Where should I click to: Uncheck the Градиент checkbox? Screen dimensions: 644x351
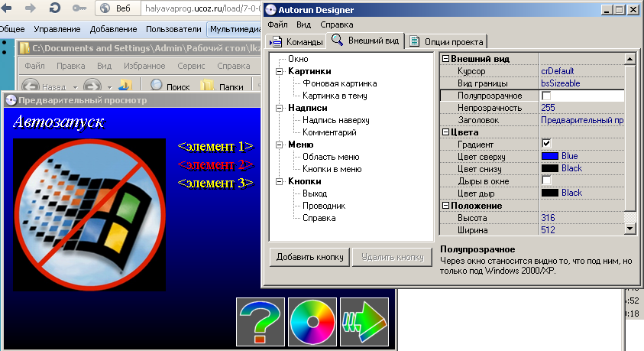click(x=546, y=144)
